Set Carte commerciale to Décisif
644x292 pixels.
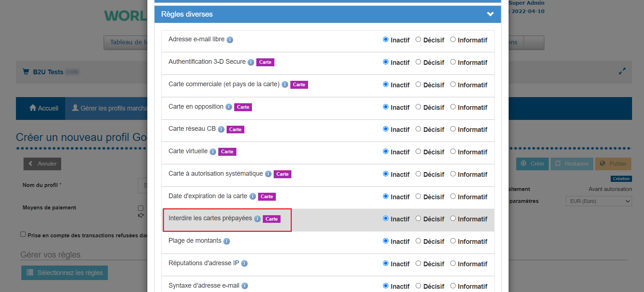(418, 84)
